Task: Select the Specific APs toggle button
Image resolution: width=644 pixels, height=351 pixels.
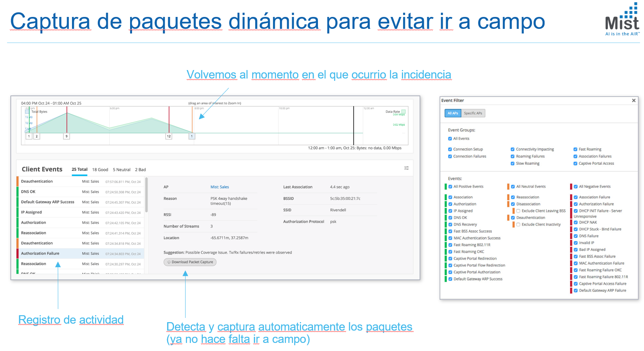Action: pyautogui.click(x=473, y=113)
